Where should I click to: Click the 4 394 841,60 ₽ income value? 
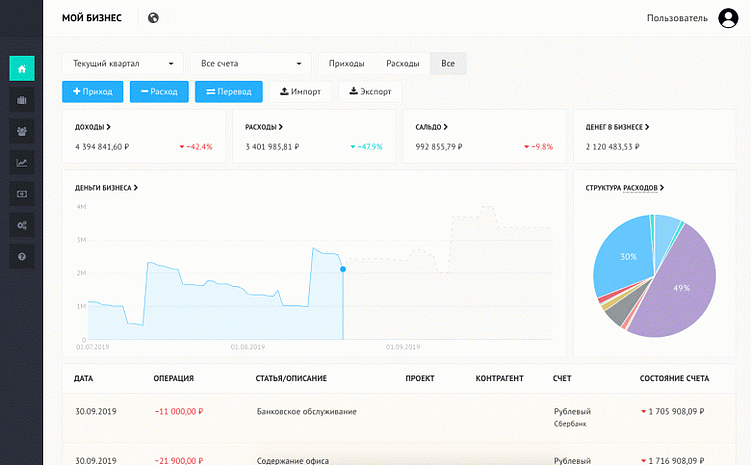(102, 147)
